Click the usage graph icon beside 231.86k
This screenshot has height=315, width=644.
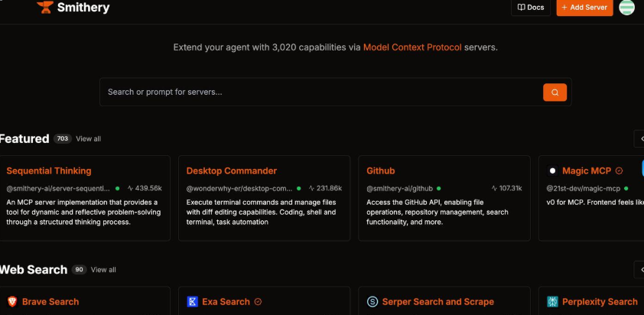pyautogui.click(x=311, y=189)
